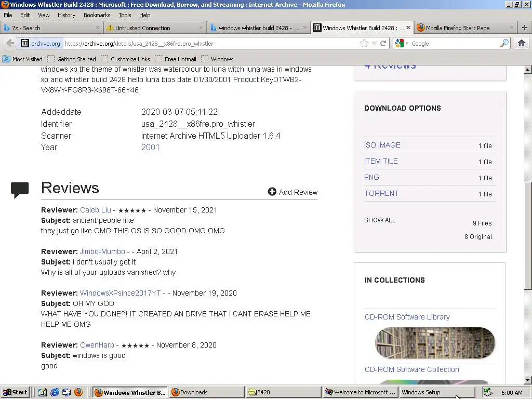Close the Untrusted Connection tab
The width and height of the screenshot is (532, 399).
[x=201, y=28]
